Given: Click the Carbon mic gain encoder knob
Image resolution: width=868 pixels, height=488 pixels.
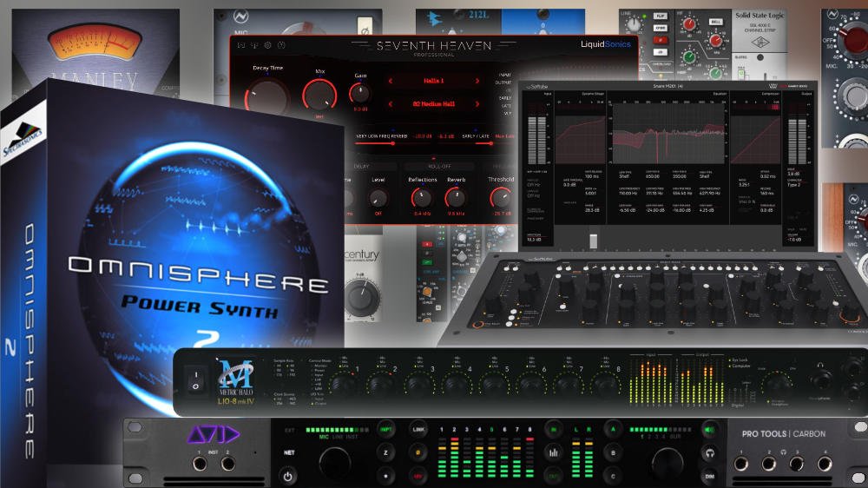Looking at the screenshot, I should pyautogui.click(x=335, y=464).
